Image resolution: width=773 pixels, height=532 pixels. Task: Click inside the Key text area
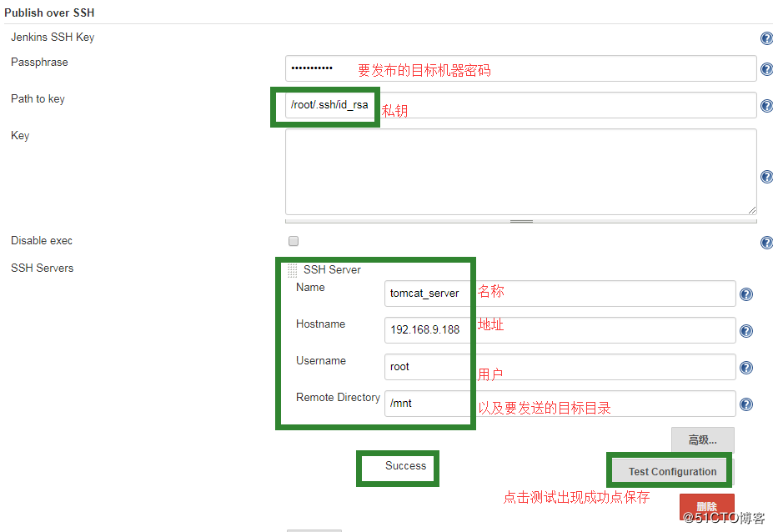tap(520, 172)
